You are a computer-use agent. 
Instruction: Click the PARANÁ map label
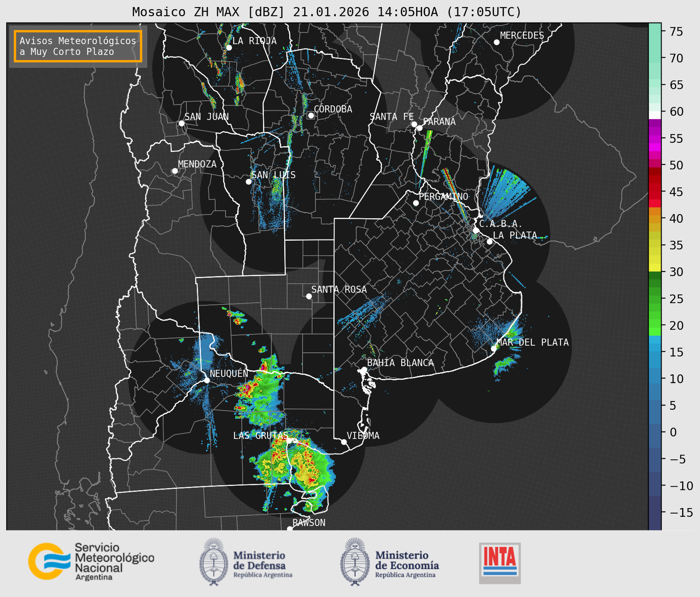439,121
